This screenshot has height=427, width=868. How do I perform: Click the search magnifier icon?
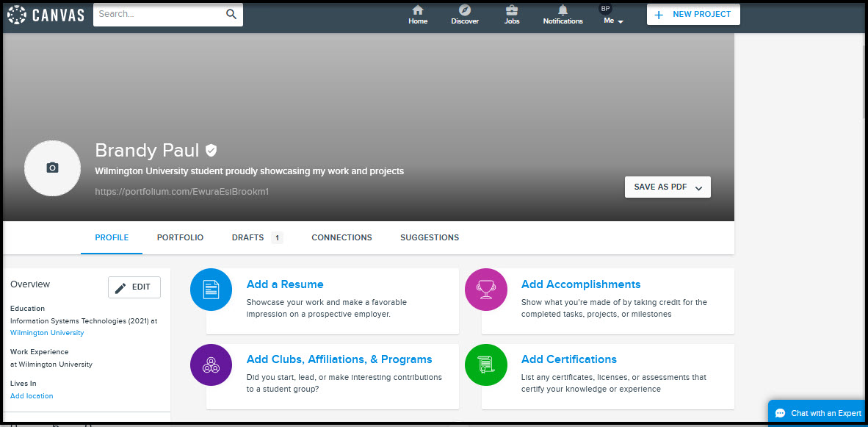click(x=231, y=15)
